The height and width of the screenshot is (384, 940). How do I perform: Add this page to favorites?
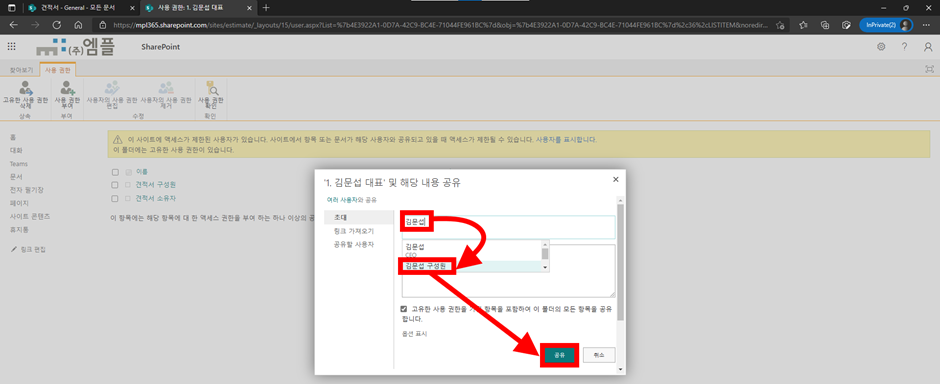(x=779, y=25)
